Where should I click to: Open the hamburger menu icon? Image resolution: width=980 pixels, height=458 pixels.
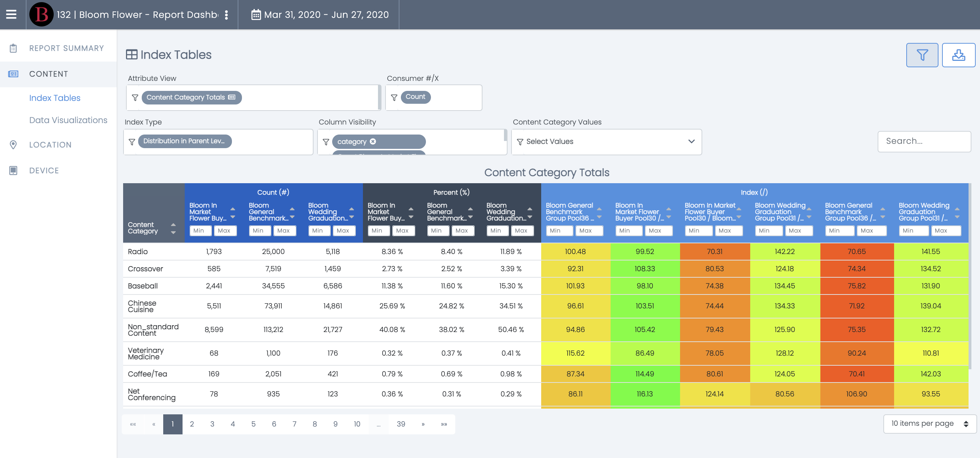(x=11, y=14)
